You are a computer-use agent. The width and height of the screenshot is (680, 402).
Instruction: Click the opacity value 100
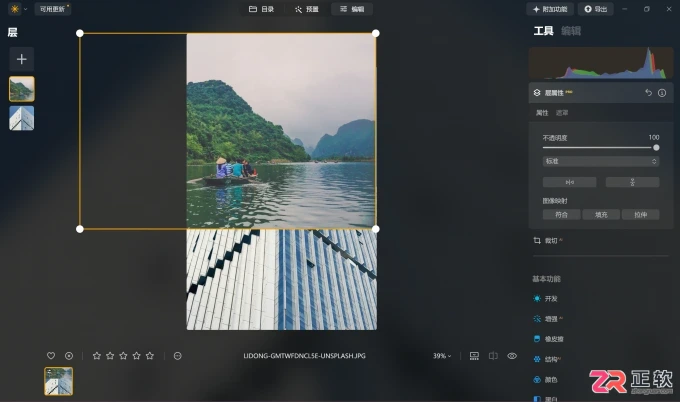click(654, 137)
